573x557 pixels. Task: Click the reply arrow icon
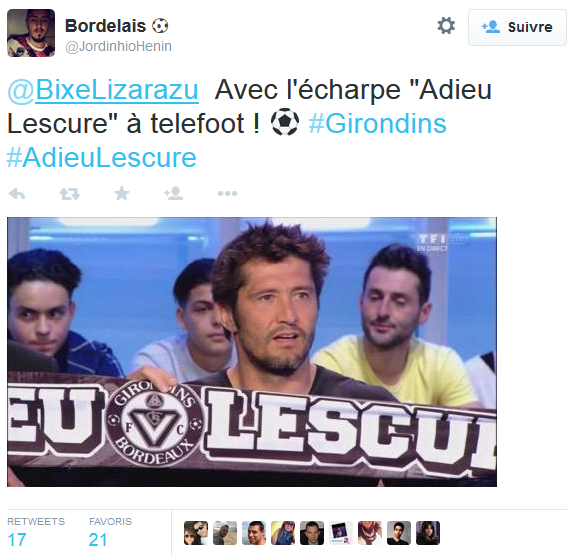[17, 193]
